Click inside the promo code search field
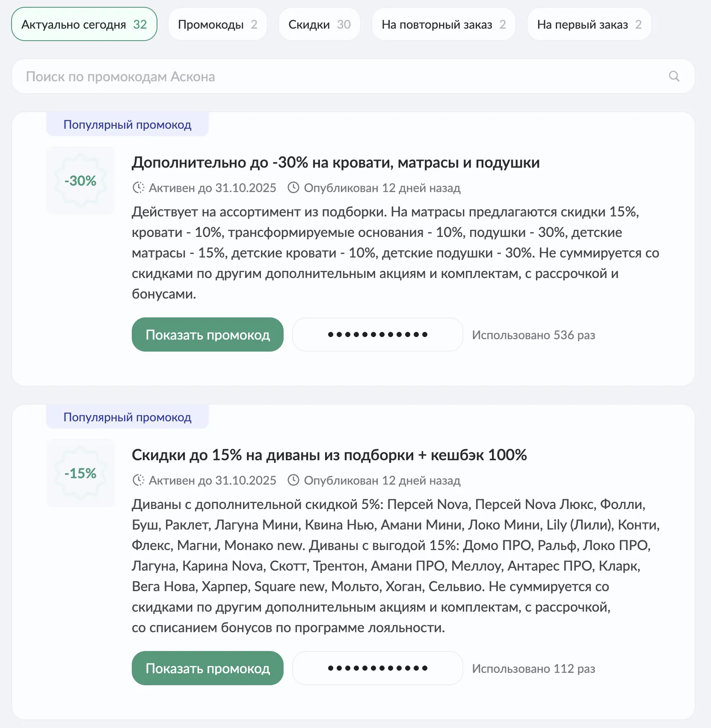 pos(299,76)
